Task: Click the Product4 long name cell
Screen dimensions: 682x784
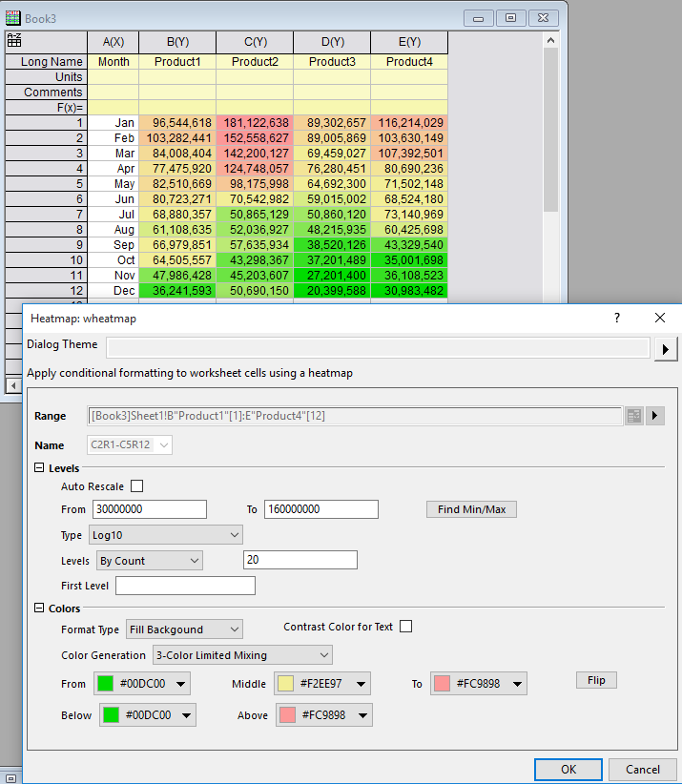Action: (x=409, y=61)
